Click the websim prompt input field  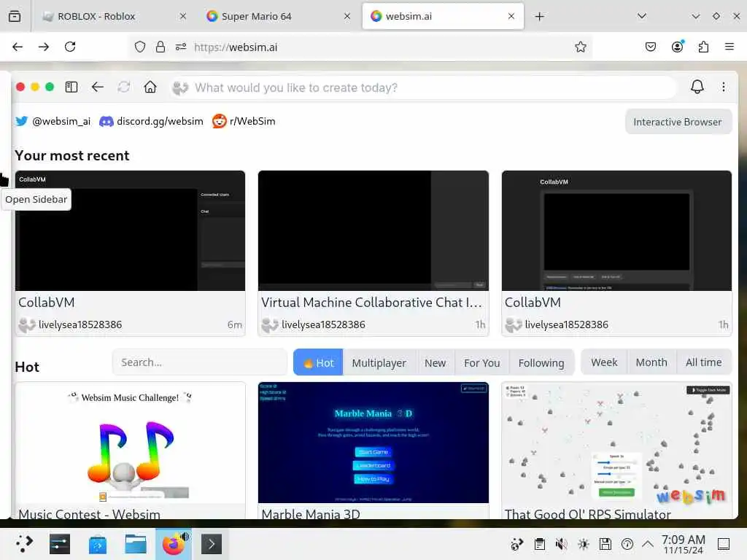click(423, 87)
